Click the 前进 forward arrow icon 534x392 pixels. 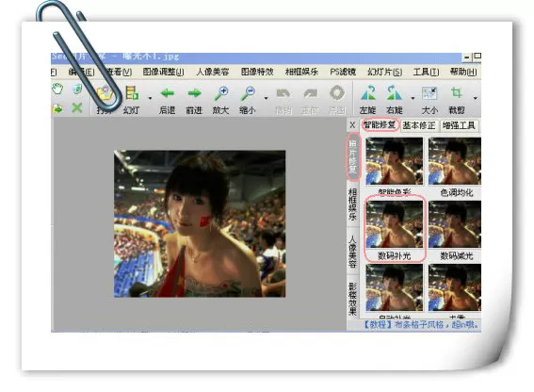coord(194,93)
